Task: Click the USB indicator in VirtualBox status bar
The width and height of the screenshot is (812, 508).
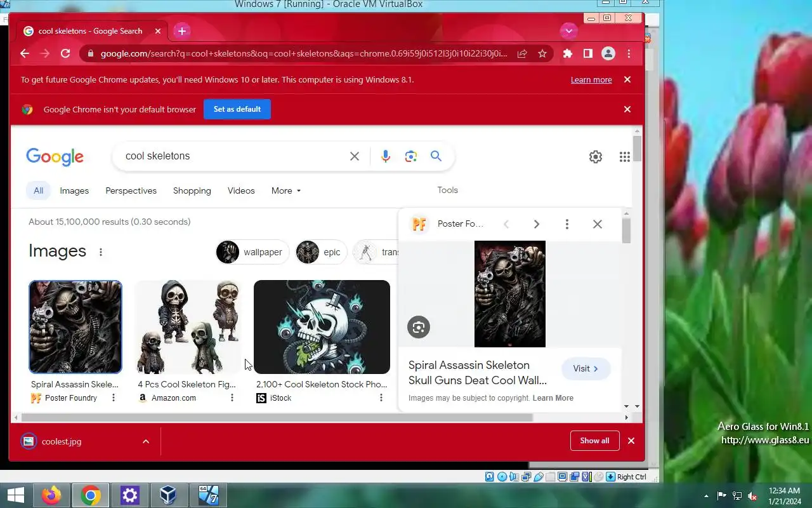Action: [x=539, y=477]
